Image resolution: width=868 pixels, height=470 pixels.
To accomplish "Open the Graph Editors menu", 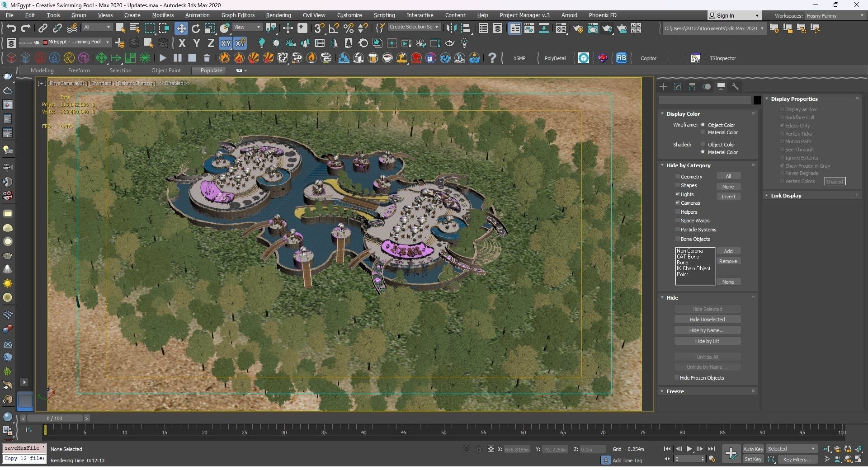I will pos(238,15).
